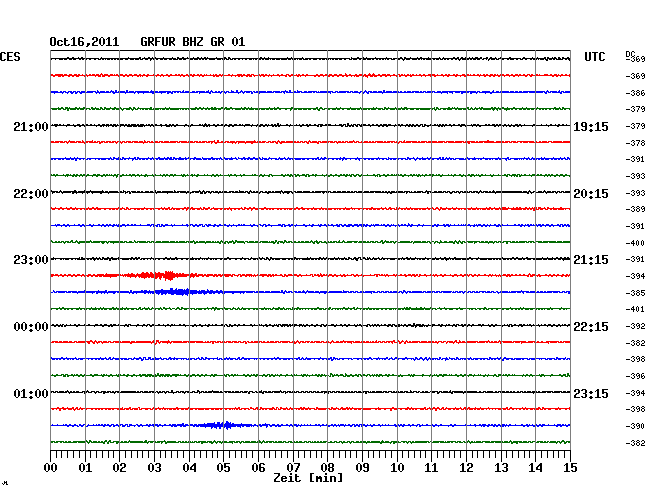Click the x-axis minute tick label '05'
Viewport: 650px width, 494px height.
pyautogui.click(x=223, y=468)
